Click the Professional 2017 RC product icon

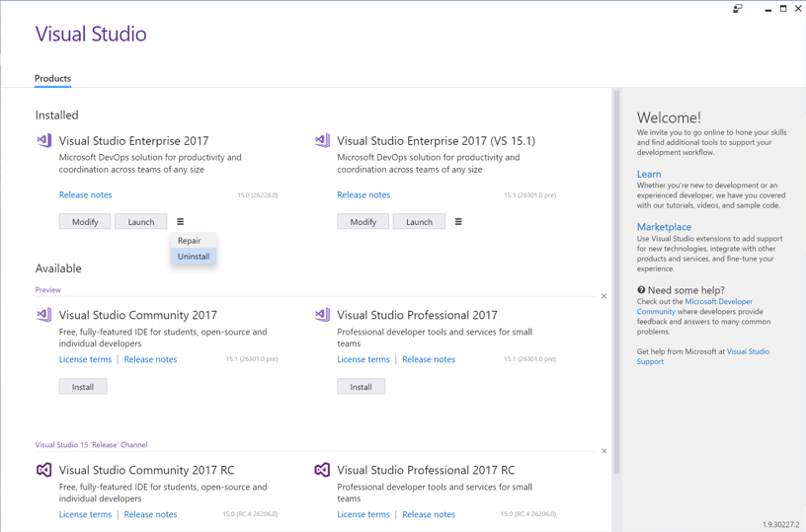322,471
